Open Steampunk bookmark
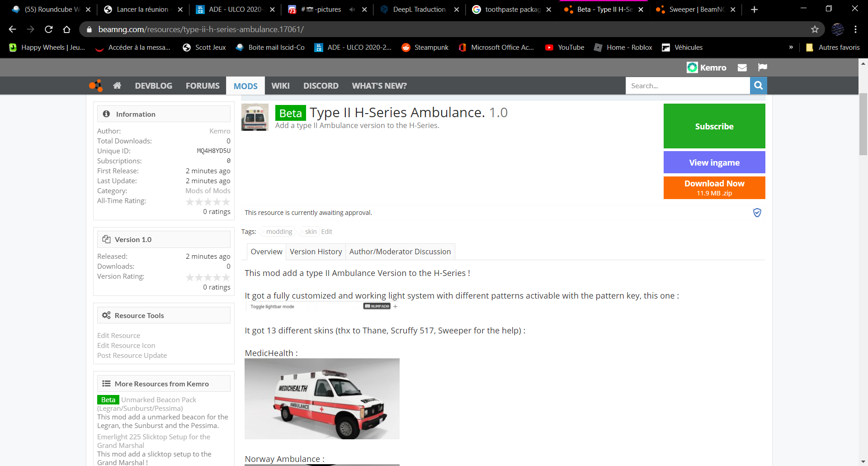Viewport: 868px width, 466px height. 425,47
